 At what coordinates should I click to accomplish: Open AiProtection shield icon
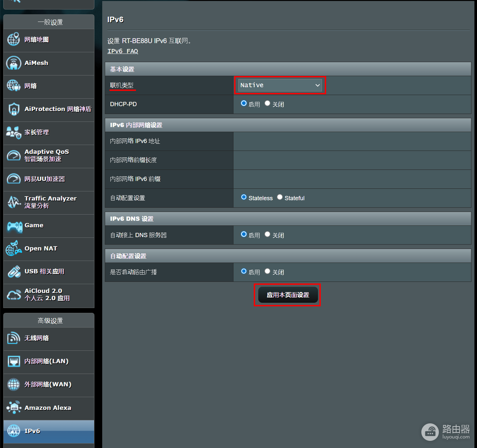coord(14,109)
